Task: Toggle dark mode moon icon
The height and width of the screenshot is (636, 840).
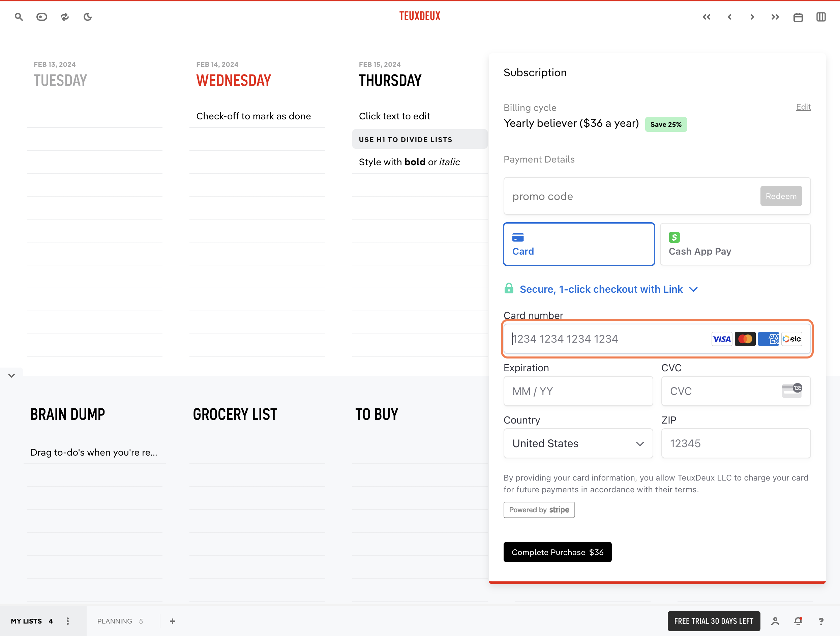Action: pos(88,17)
